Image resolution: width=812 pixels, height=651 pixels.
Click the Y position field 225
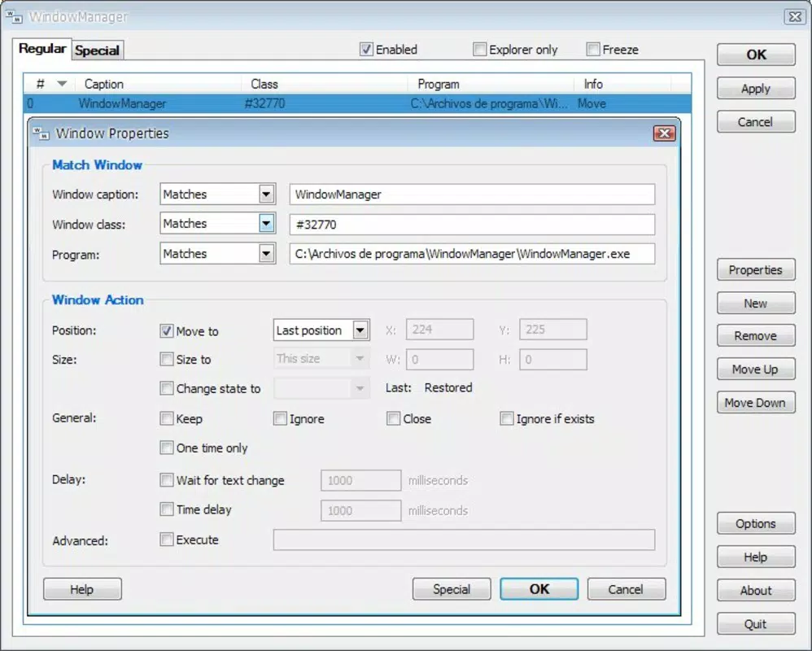point(553,330)
